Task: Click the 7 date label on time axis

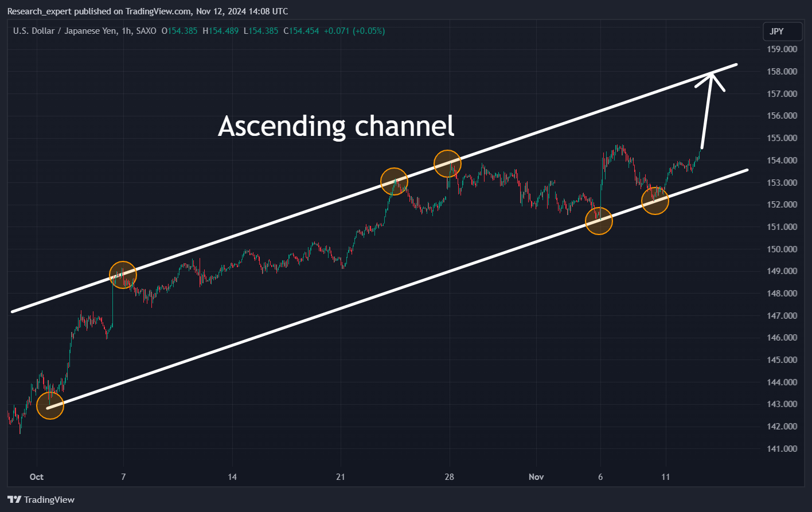Action: (123, 477)
